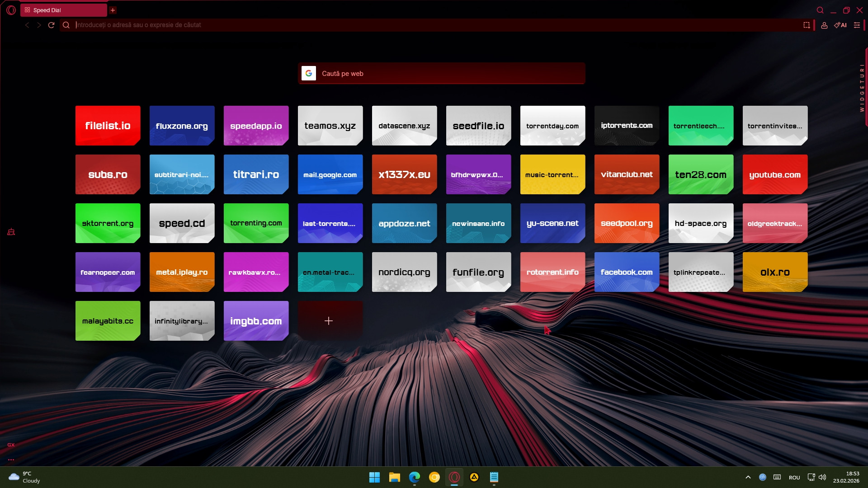Open the youtube.com speed dial tile

pyautogui.click(x=775, y=174)
